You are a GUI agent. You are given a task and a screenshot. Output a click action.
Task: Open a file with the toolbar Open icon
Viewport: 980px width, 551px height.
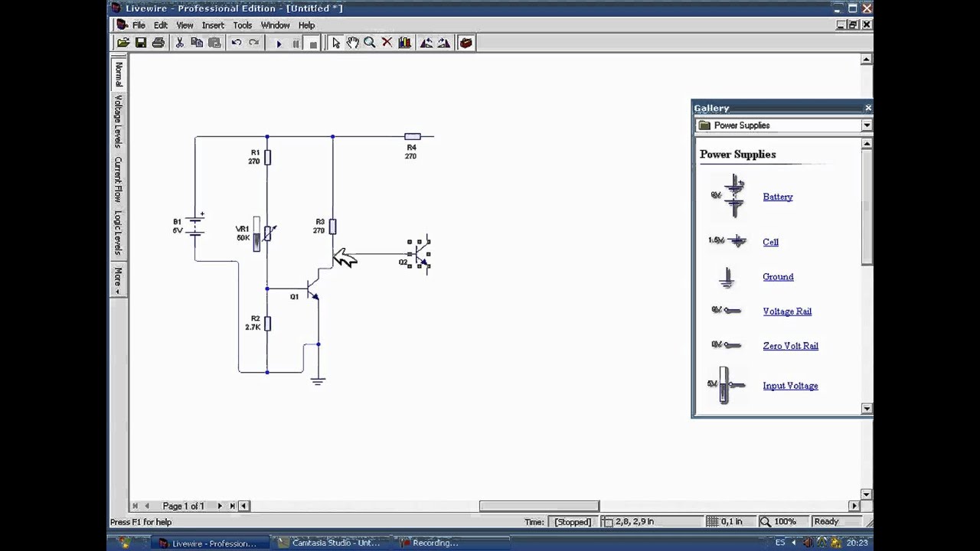pos(123,43)
